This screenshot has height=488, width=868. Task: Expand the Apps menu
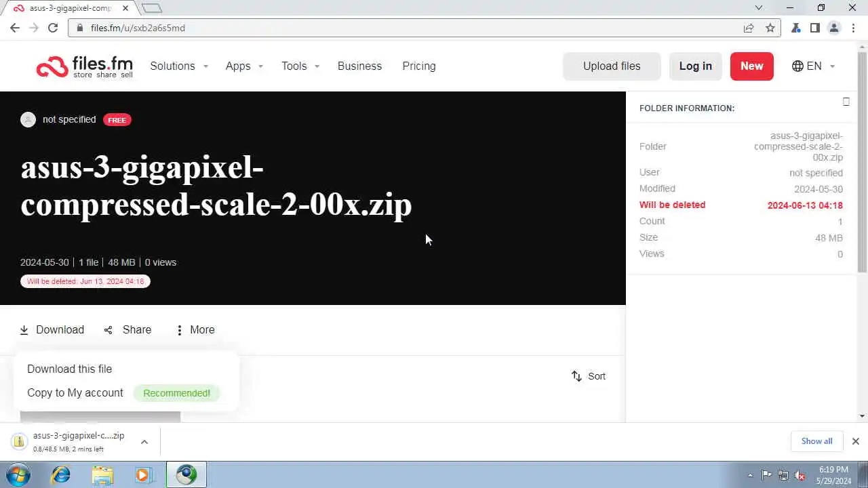tap(244, 66)
